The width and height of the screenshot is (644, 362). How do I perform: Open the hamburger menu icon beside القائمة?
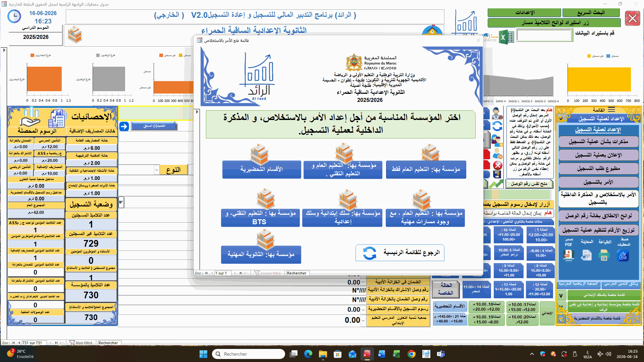(x=611, y=110)
